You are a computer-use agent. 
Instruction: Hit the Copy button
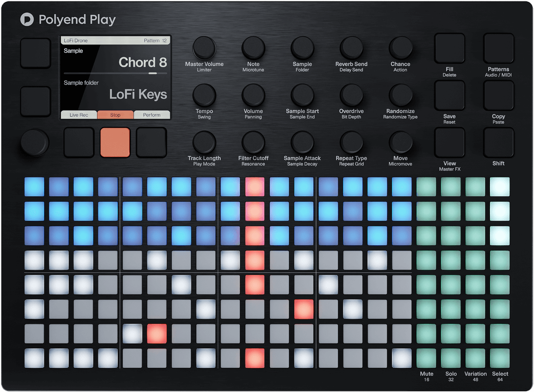[x=498, y=95]
